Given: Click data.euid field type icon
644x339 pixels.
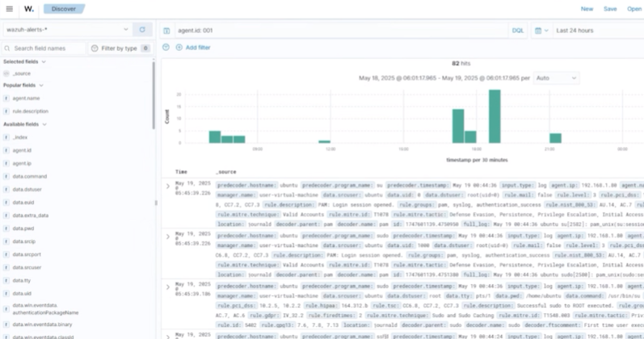Looking at the screenshot, I should click(6, 203).
